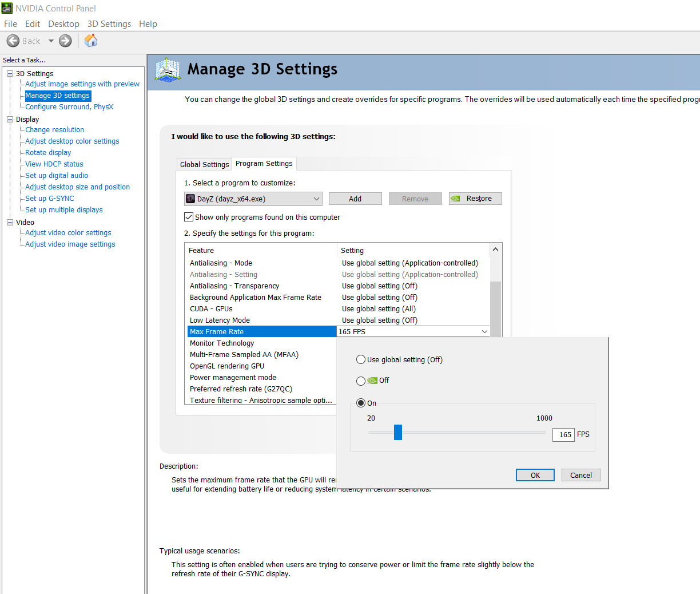
Task: Click Cancel in the frame rate popup
Action: pos(581,475)
